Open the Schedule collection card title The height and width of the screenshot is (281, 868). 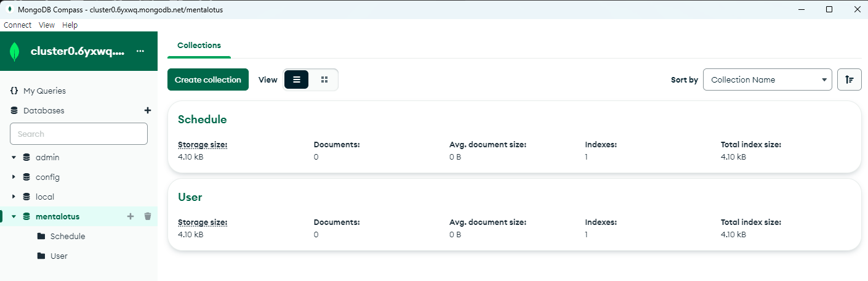203,120
